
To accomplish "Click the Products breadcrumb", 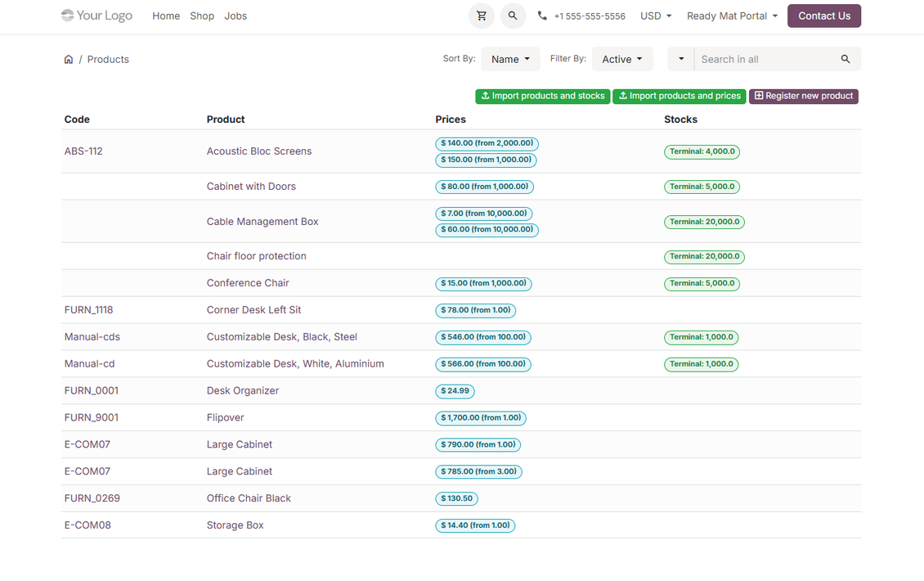I will pos(108,60).
